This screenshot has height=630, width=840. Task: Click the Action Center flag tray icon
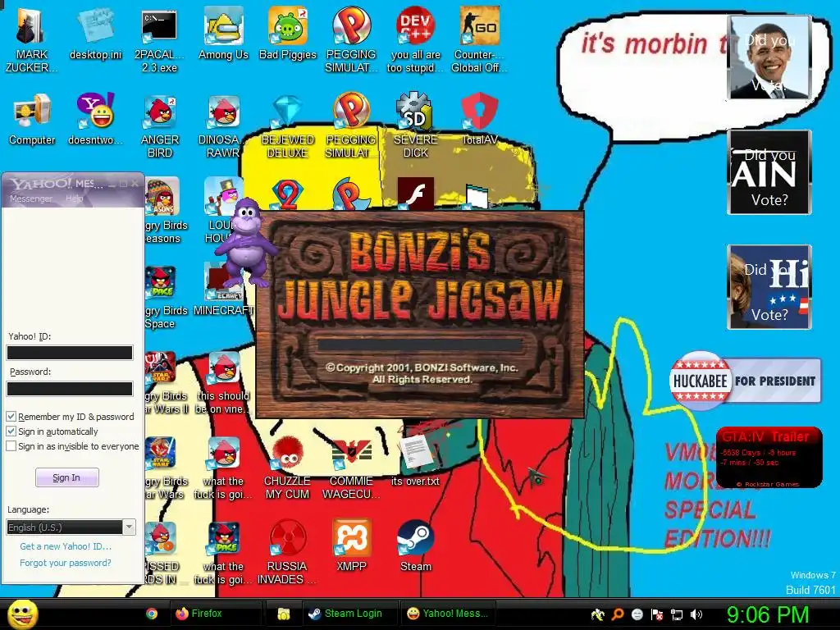click(x=657, y=614)
